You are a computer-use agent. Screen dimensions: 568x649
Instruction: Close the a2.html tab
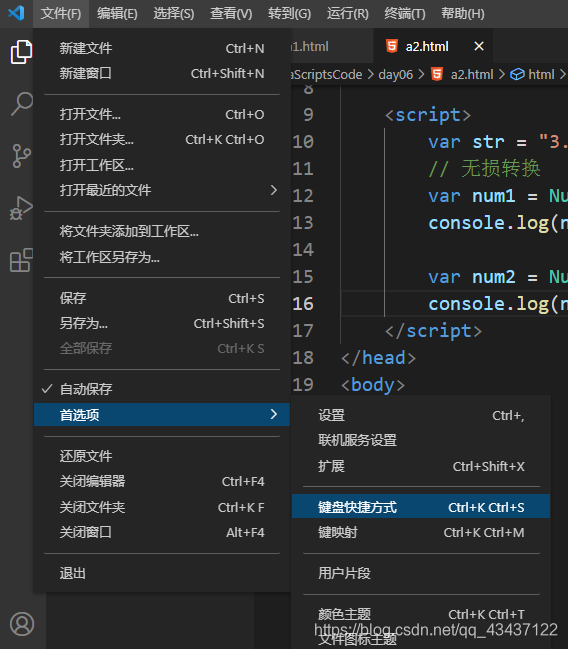(479, 46)
